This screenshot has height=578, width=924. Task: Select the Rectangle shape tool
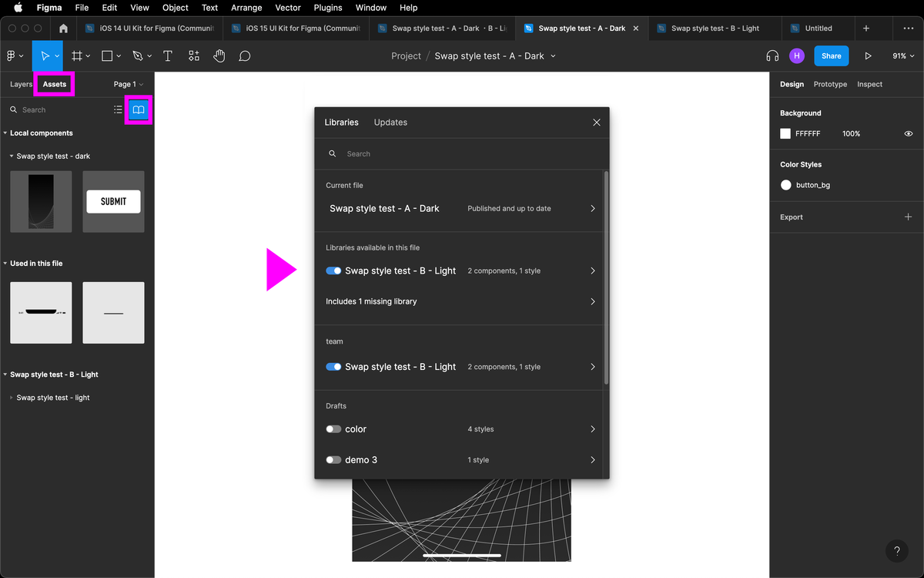click(x=107, y=56)
